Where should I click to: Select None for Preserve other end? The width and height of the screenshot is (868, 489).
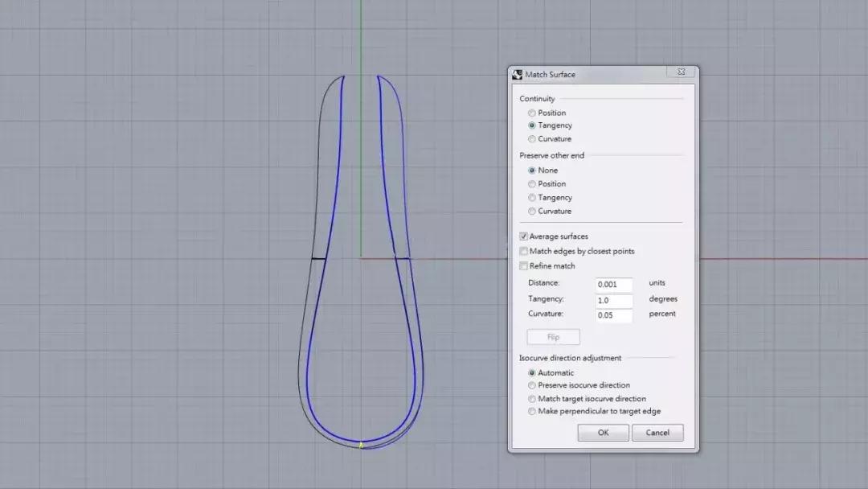532,171
